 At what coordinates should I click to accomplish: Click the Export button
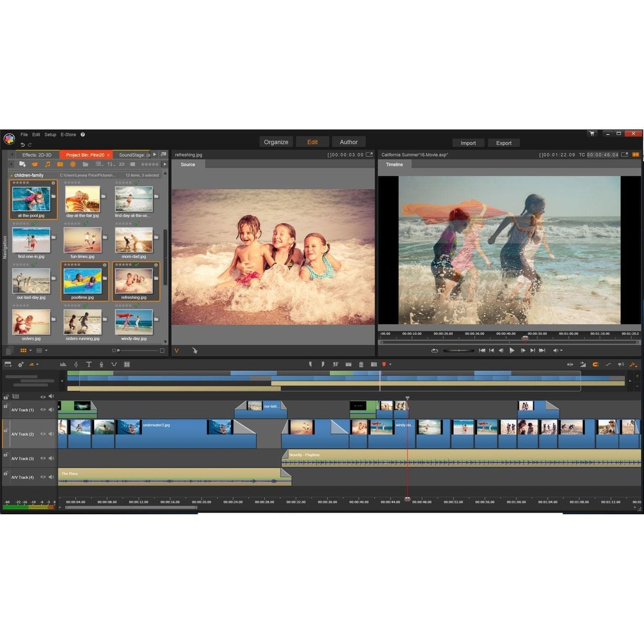504,143
